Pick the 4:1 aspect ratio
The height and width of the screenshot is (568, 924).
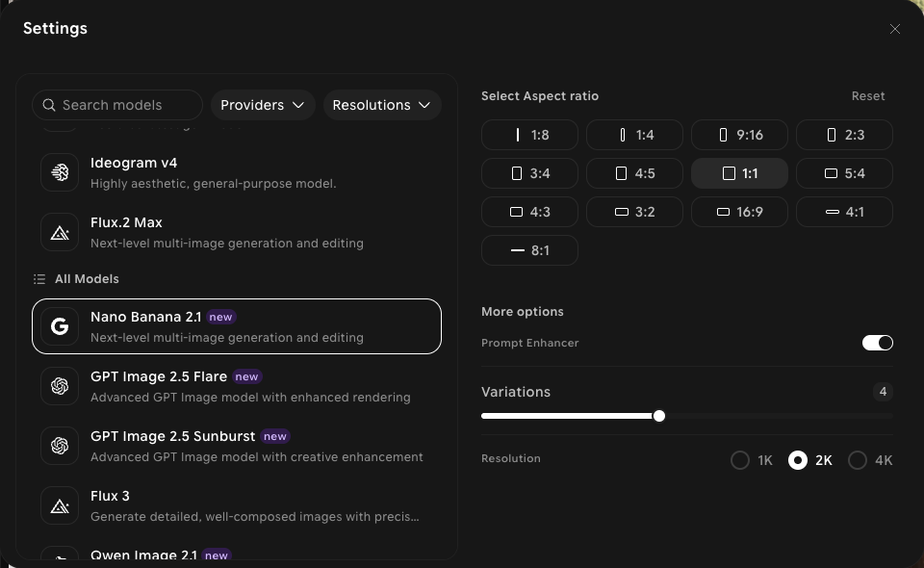[x=844, y=212]
